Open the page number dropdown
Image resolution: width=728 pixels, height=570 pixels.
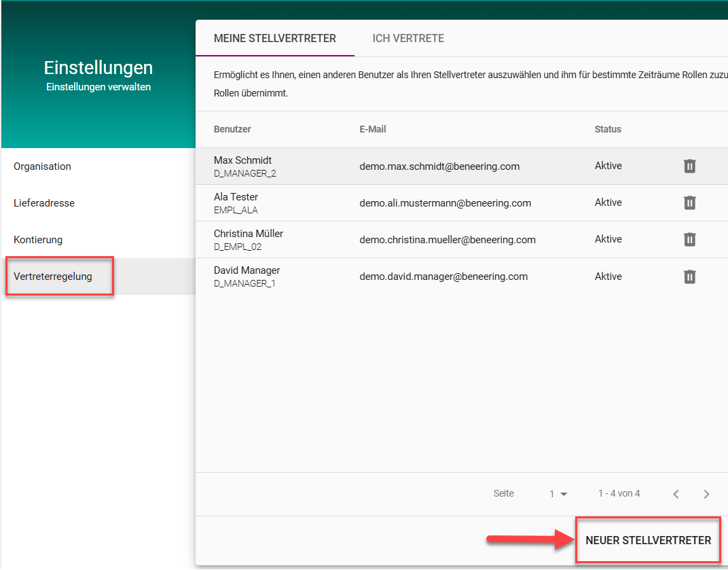558,494
